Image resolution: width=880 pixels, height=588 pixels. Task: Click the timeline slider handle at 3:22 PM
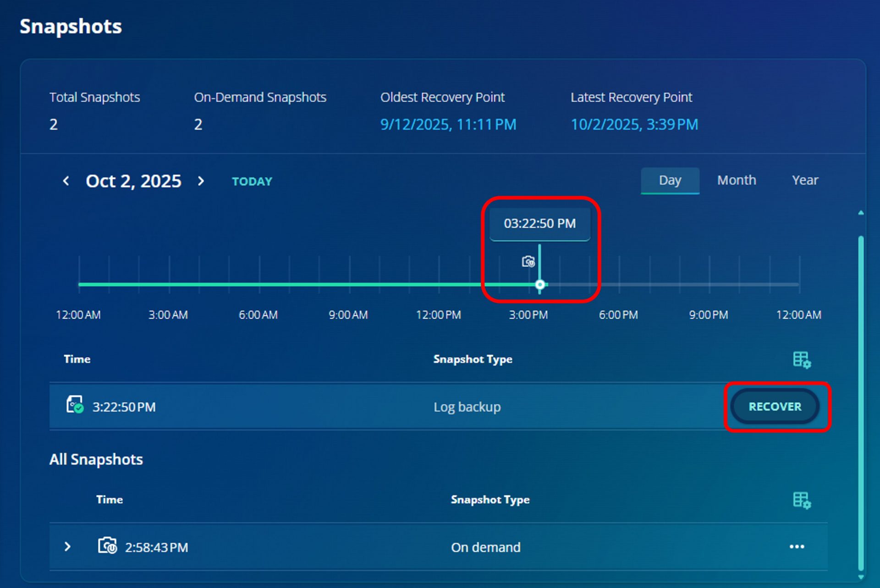[540, 285]
